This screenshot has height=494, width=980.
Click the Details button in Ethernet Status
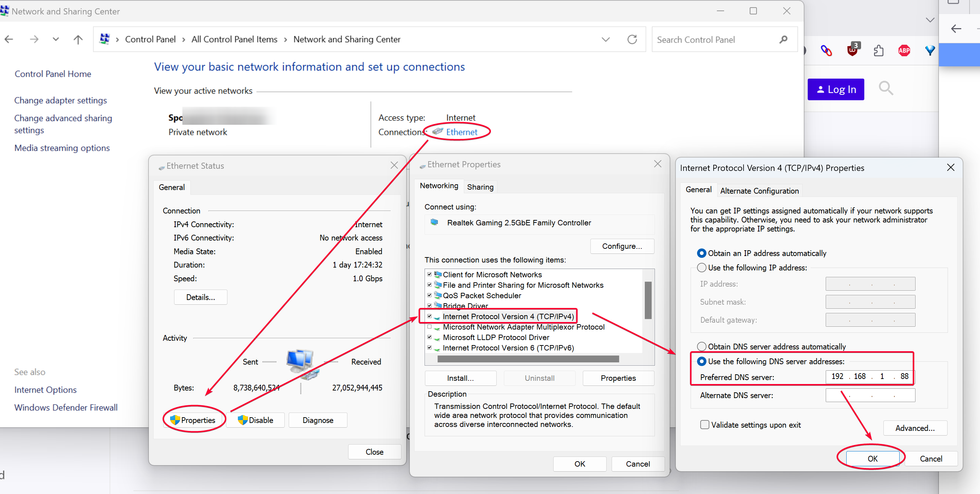pos(200,297)
